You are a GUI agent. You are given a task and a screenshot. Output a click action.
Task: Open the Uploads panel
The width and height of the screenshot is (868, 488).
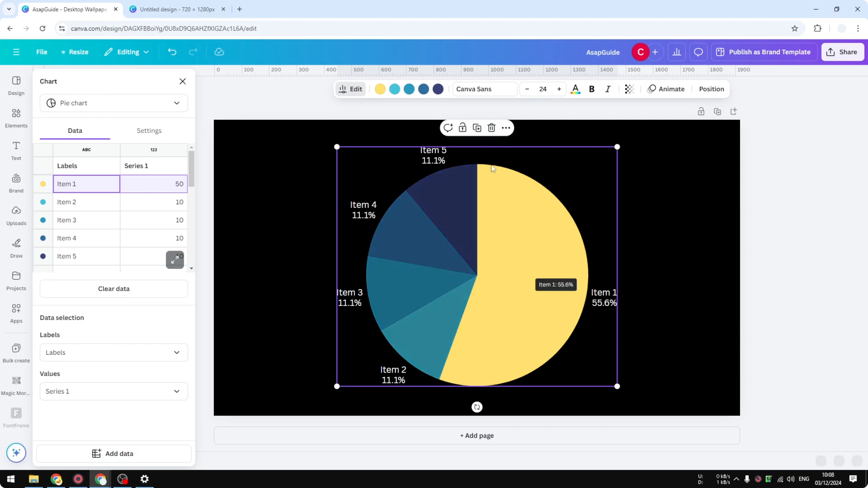(x=16, y=215)
